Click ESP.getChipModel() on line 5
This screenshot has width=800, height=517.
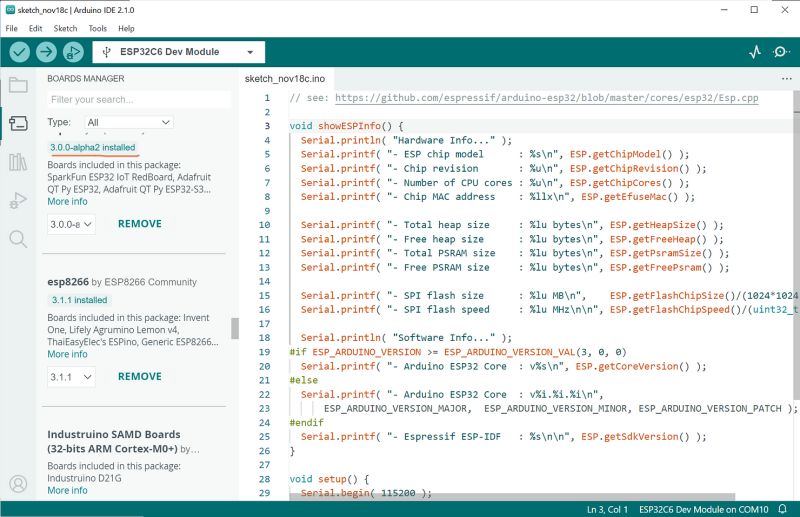tap(623, 154)
